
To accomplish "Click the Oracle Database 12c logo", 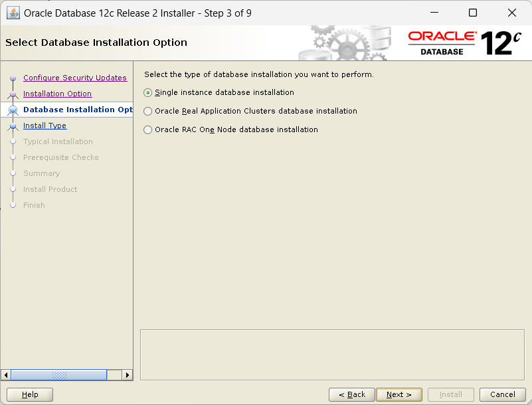I will (x=464, y=43).
